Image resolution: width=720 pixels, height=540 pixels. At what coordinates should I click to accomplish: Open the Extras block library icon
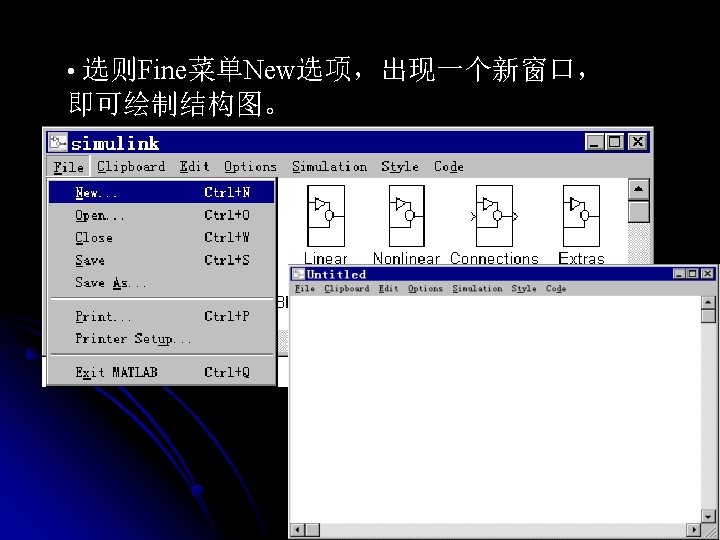pyautogui.click(x=581, y=216)
